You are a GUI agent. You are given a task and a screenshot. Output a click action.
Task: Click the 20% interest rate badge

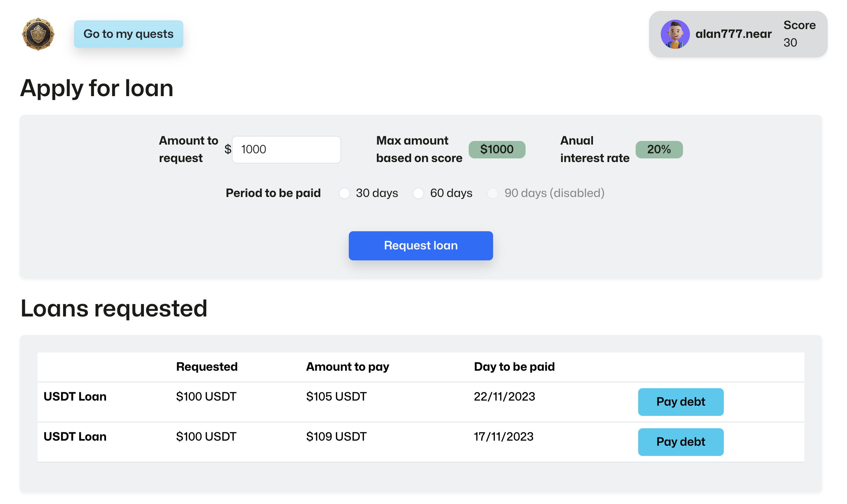tap(659, 149)
